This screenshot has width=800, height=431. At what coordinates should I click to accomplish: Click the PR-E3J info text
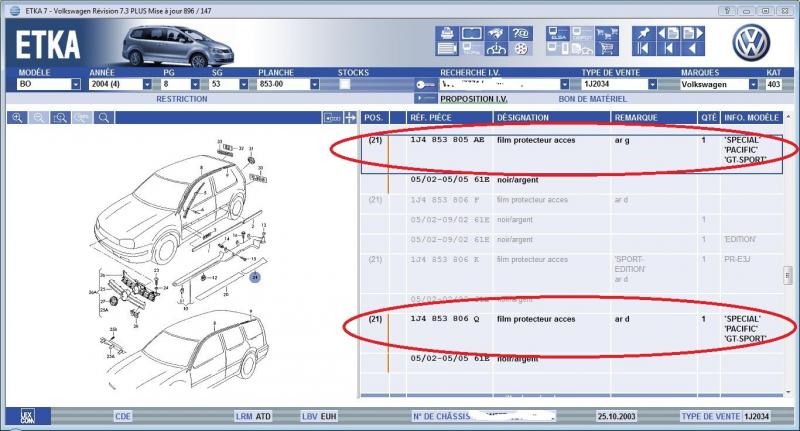[x=737, y=260]
